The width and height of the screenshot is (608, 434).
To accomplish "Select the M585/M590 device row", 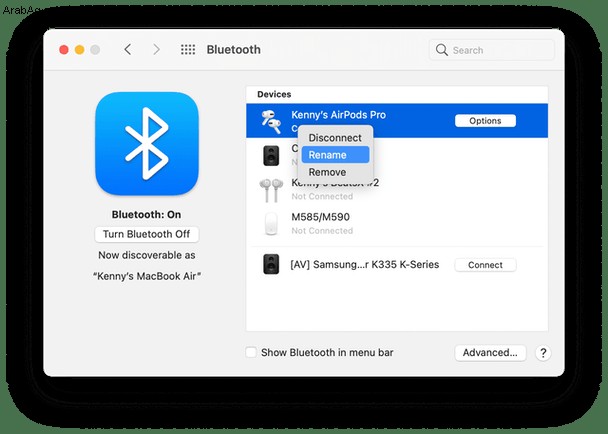I will tap(397, 224).
